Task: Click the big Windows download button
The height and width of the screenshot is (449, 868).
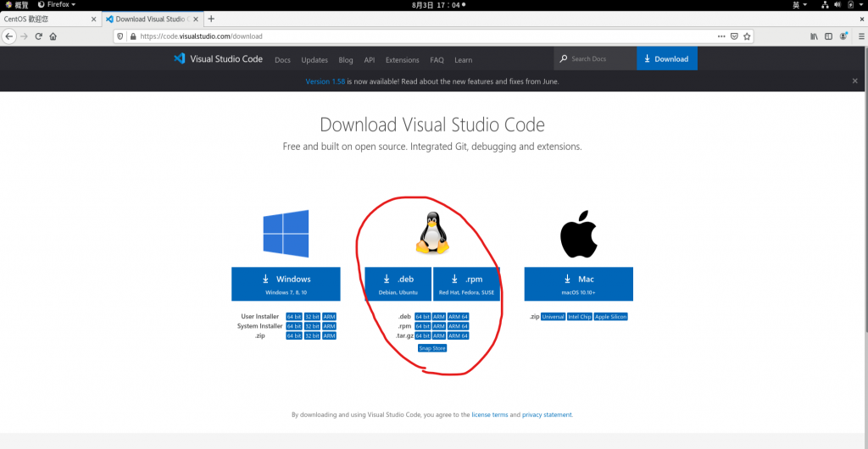Action: (x=286, y=284)
